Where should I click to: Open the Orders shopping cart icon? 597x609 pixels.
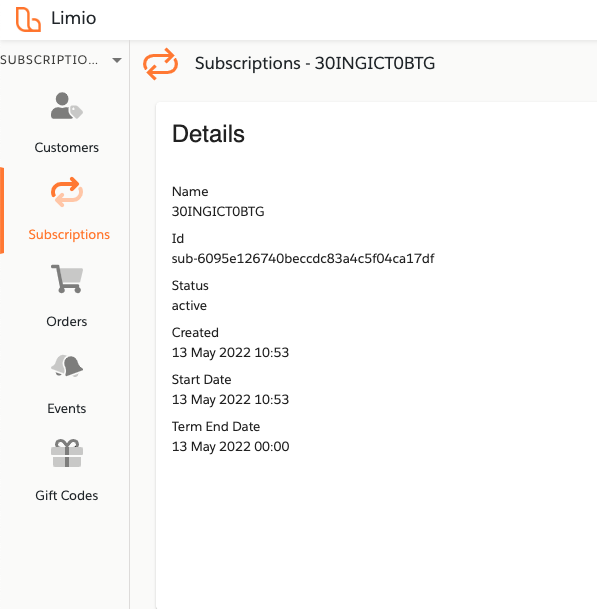[x=67, y=279]
